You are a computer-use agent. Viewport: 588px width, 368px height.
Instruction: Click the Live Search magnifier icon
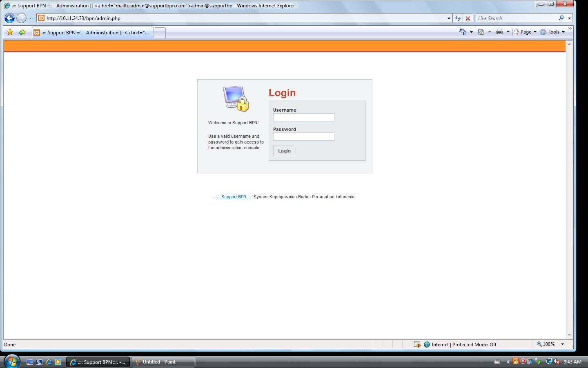(561, 18)
